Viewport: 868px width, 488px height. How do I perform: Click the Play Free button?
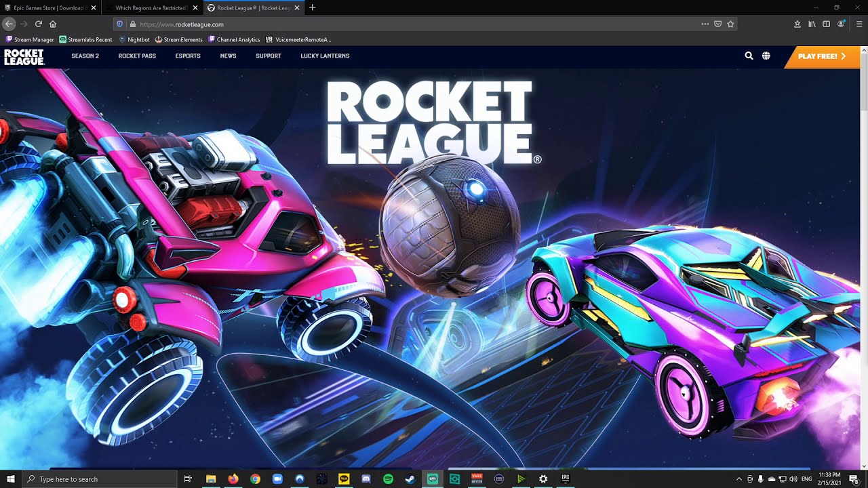click(x=822, y=56)
